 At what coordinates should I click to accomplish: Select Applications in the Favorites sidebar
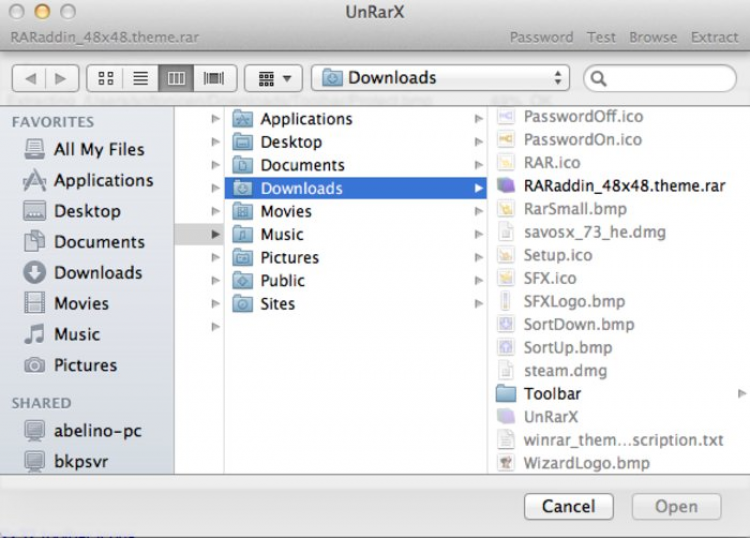[88, 180]
